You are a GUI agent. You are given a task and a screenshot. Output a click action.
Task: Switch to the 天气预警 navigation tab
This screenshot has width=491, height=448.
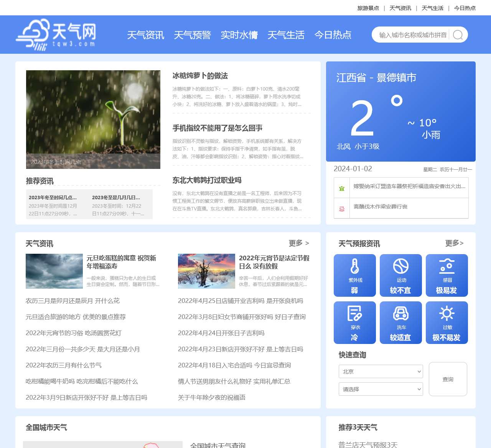click(x=193, y=35)
